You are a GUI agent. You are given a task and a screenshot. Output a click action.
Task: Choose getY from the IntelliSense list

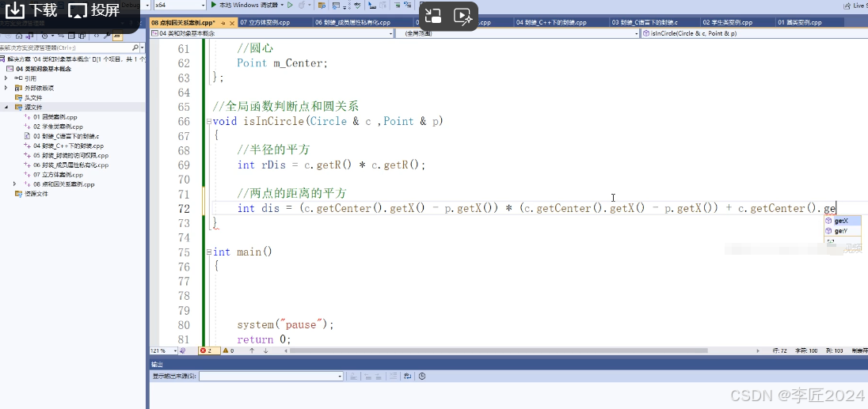(x=842, y=231)
